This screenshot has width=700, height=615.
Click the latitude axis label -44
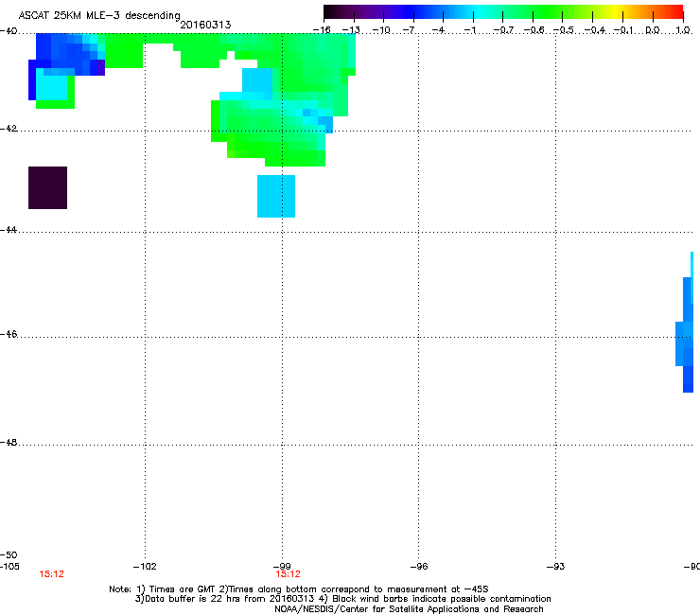[x=9, y=230]
